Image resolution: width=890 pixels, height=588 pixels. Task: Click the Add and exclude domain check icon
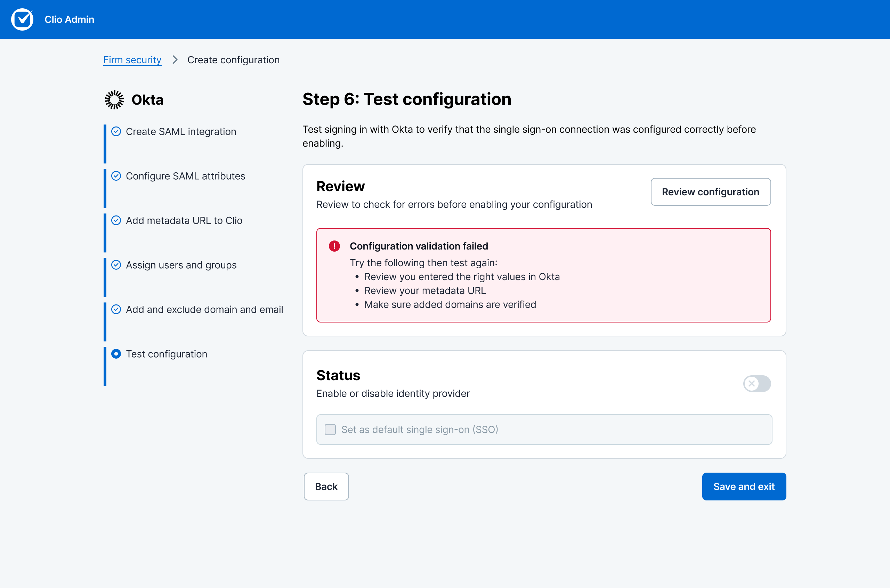click(x=116, y=309)
